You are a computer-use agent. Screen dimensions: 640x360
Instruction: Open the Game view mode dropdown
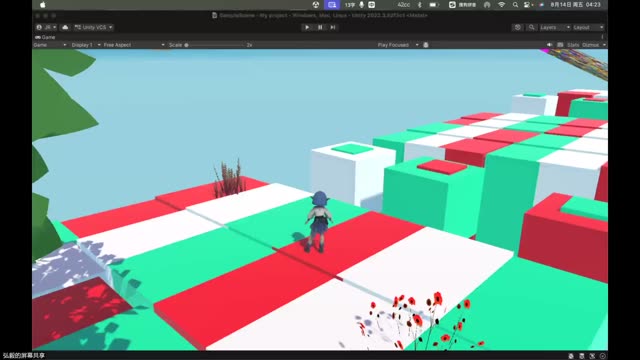(50, 45)
